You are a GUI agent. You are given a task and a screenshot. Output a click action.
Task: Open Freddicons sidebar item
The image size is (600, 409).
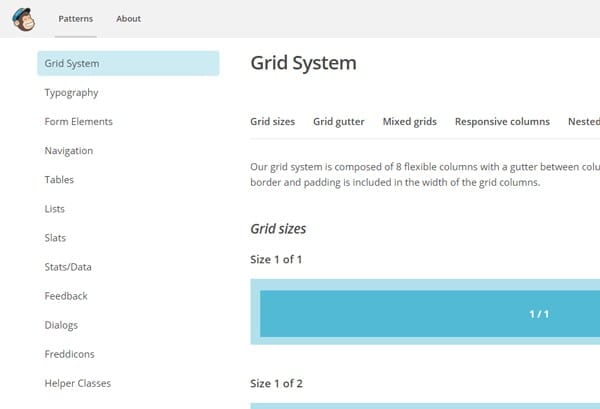(69, 354)
